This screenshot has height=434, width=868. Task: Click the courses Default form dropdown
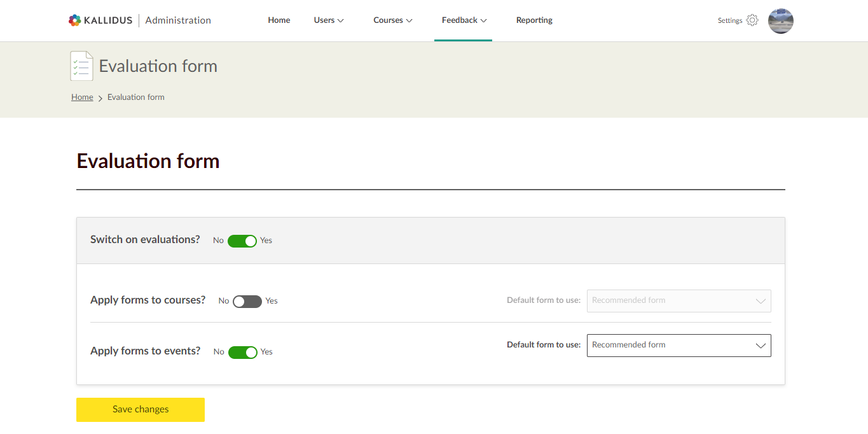tap(679, 301)
